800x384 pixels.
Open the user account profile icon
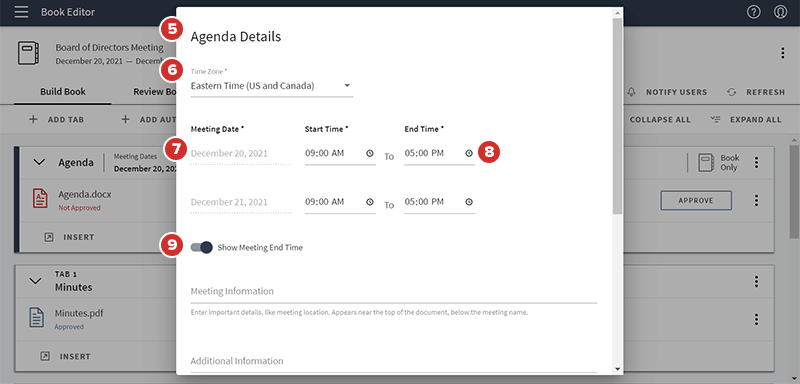pyautogui.click(x=780, y=12)
